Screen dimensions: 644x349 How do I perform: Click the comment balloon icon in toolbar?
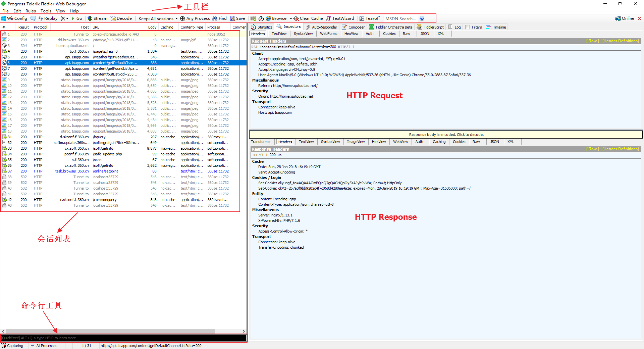33,18
